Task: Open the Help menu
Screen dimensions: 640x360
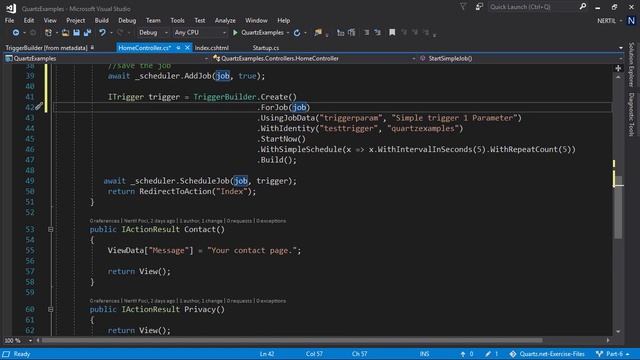Action: (x=283, y=20)
